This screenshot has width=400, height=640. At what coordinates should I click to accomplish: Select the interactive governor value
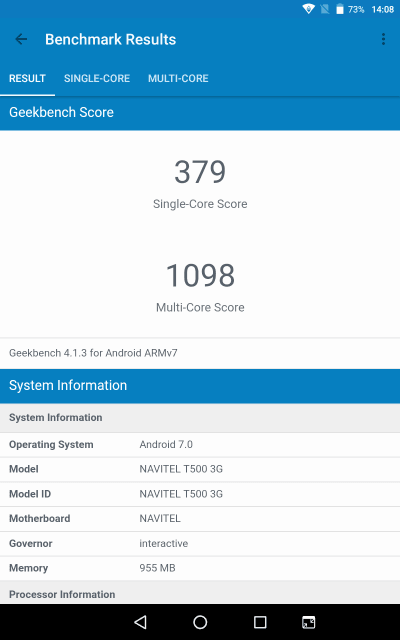pyautogui.click(x=163, y=543)
